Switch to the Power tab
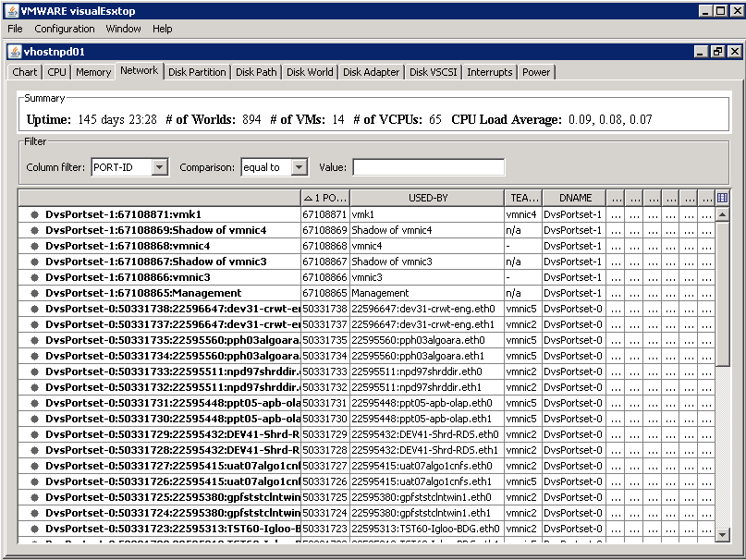 (x=536, y=72)
